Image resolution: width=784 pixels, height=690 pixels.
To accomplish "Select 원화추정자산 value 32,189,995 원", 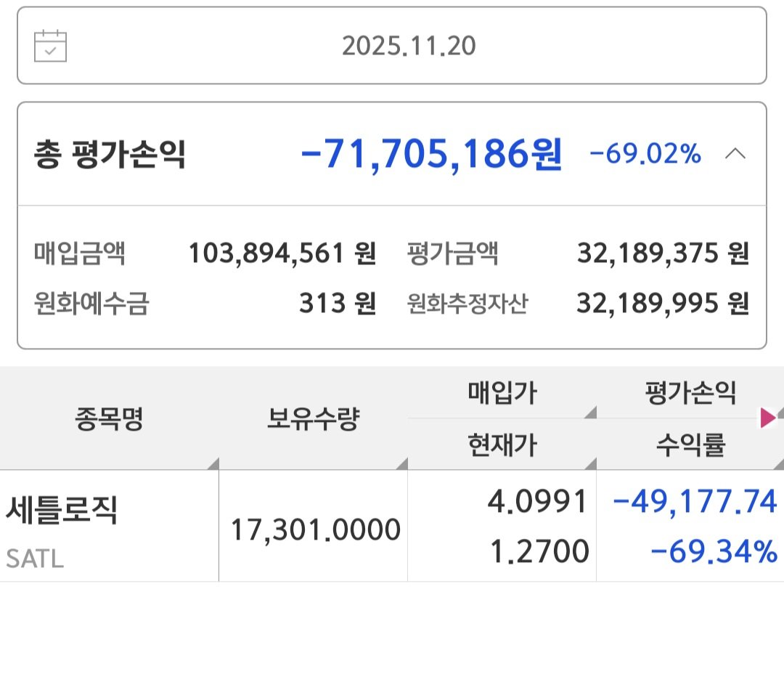I will [x=663, y=303].
